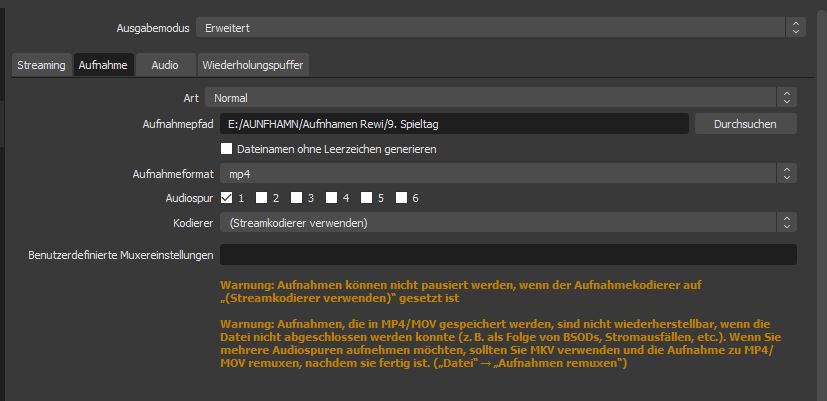The image size is (827, 401).
Task: Open the Audio tab
Action: coord(165,65)
